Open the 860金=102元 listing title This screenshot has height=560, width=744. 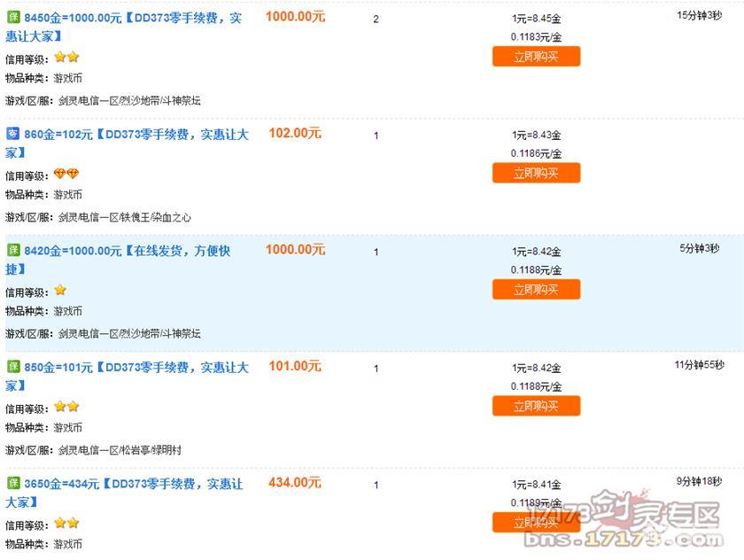pyautogui.click(x=128, y=144)
